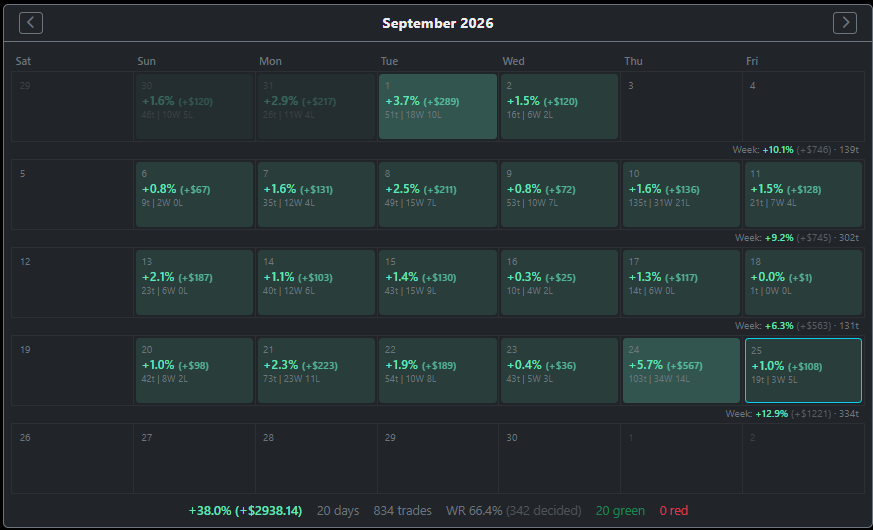Click the Fri column header
873x530 pixels.
[x=752, y=61]
